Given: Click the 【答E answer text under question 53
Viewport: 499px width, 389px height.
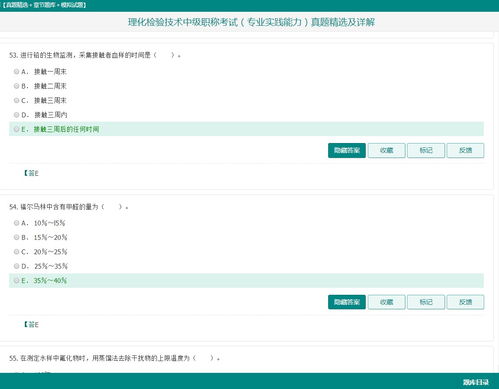Looking at the screenshot, I should click(31, 173).
